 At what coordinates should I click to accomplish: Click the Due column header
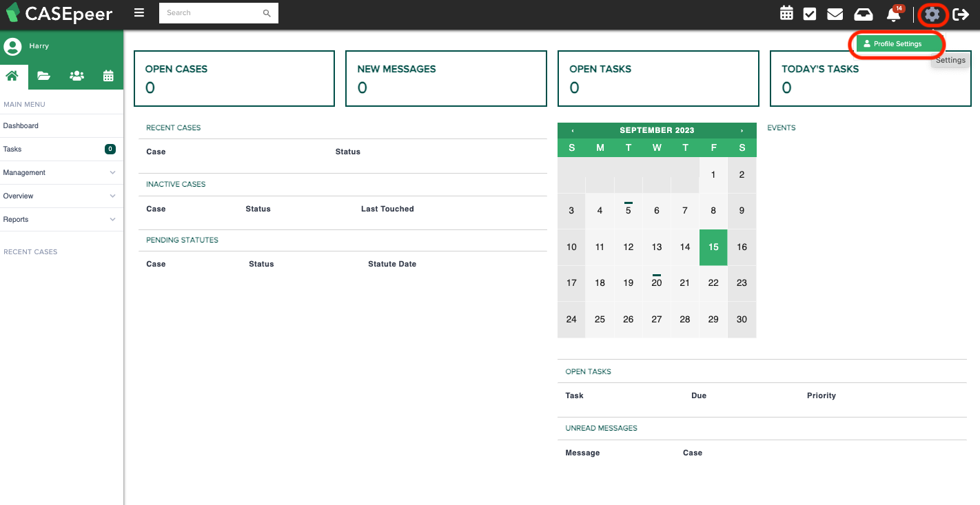(x=699, y=395)
